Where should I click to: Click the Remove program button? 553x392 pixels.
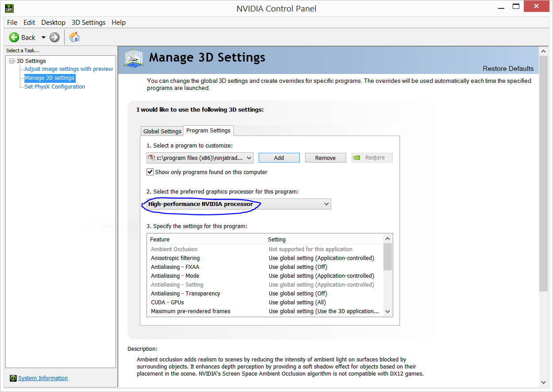(x=325, y=158)
